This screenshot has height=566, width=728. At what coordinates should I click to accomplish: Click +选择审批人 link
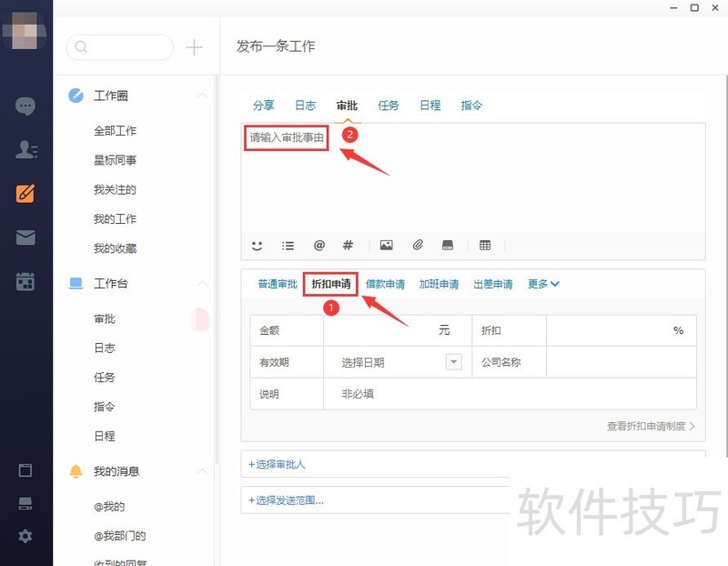pyautogui.click(x=277, y=464)
